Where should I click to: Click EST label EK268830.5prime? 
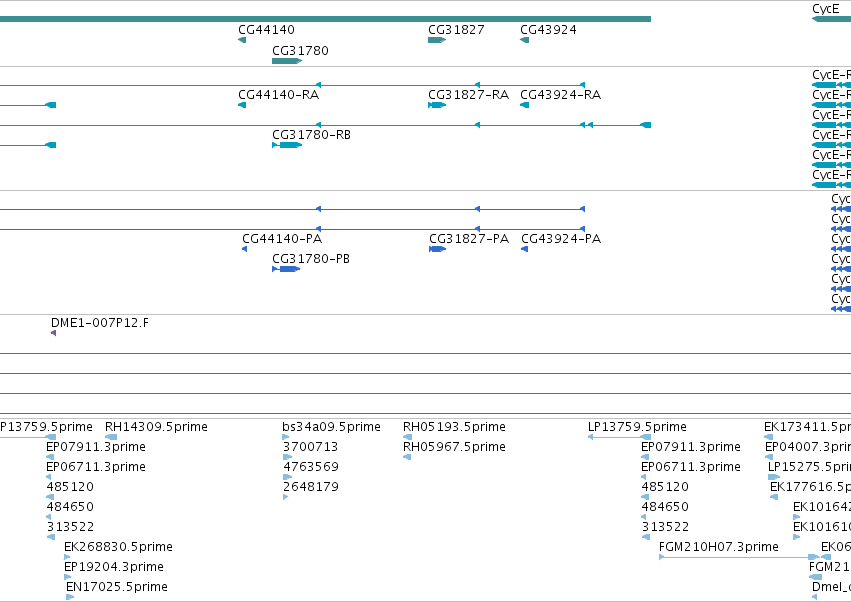click(118, 547)
